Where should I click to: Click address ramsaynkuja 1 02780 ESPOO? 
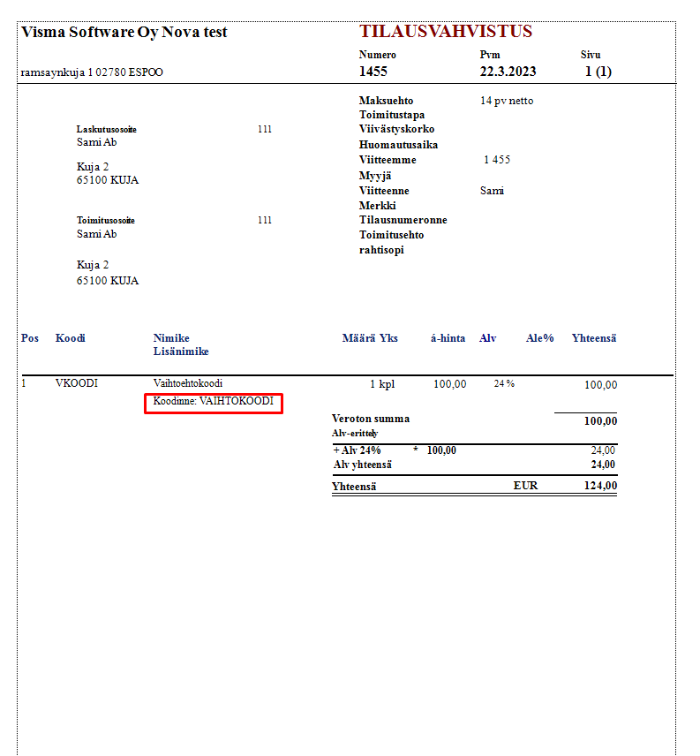click(92, 72)
